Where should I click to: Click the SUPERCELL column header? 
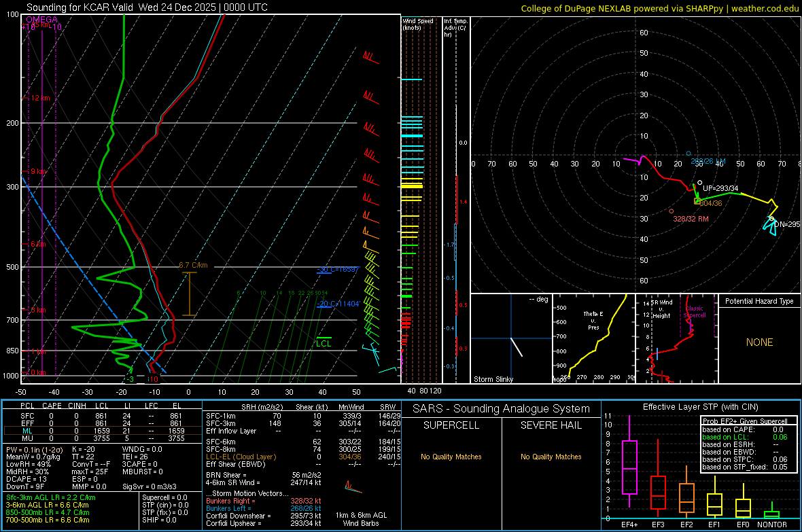451,425
